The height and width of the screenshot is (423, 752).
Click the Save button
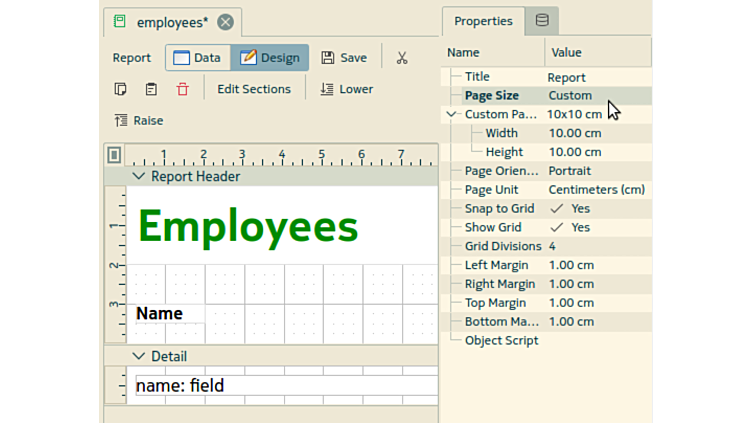(x=344, y=58)
